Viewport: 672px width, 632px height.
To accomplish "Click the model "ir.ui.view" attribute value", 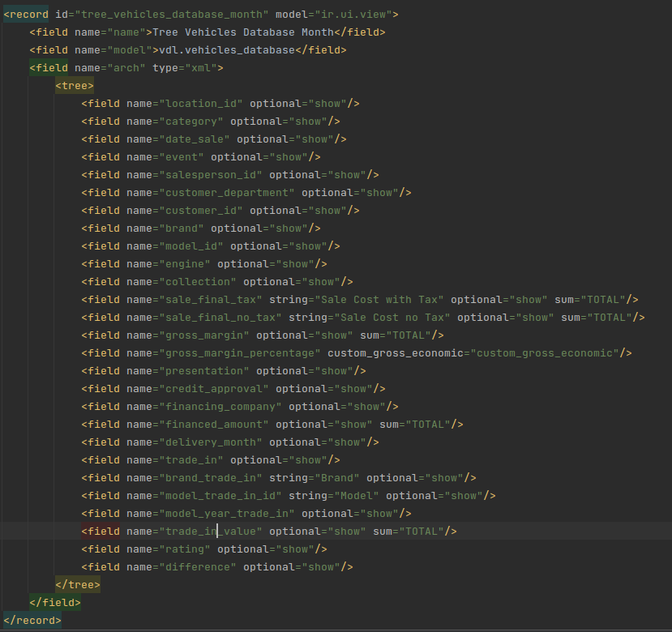I will [353, 15].
